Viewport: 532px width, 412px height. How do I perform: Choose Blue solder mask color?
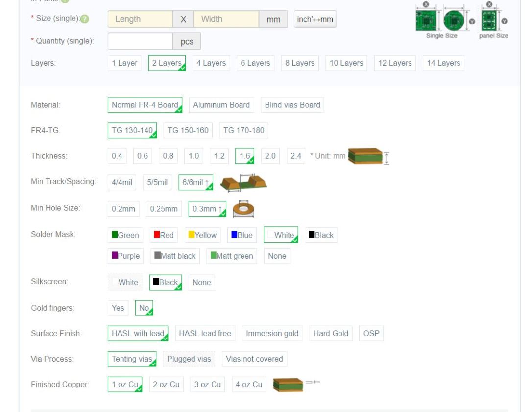242,235
